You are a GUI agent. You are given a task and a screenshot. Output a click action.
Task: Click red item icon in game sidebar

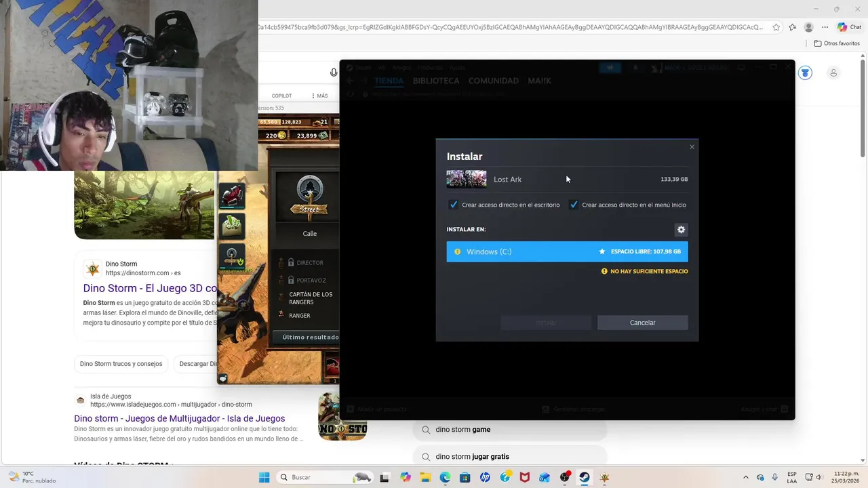click(231, 196)
